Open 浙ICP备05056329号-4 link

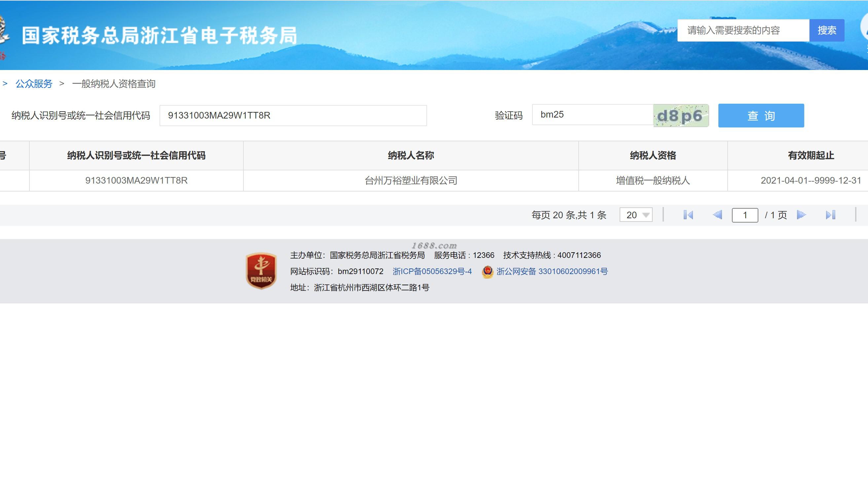432,271
